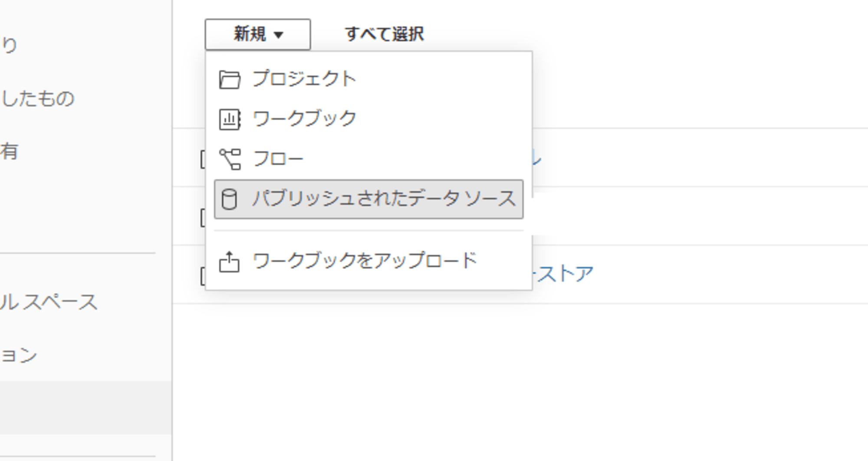Open the sidebar item ending in 有
Image resolution: width=868 pixels, height=461 pixels.
pos(9,151)
